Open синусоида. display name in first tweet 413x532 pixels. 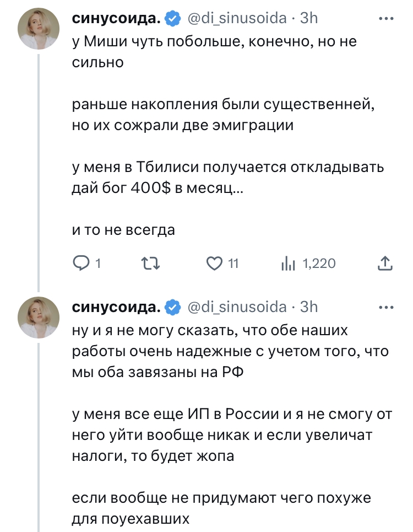click(117, 19)
